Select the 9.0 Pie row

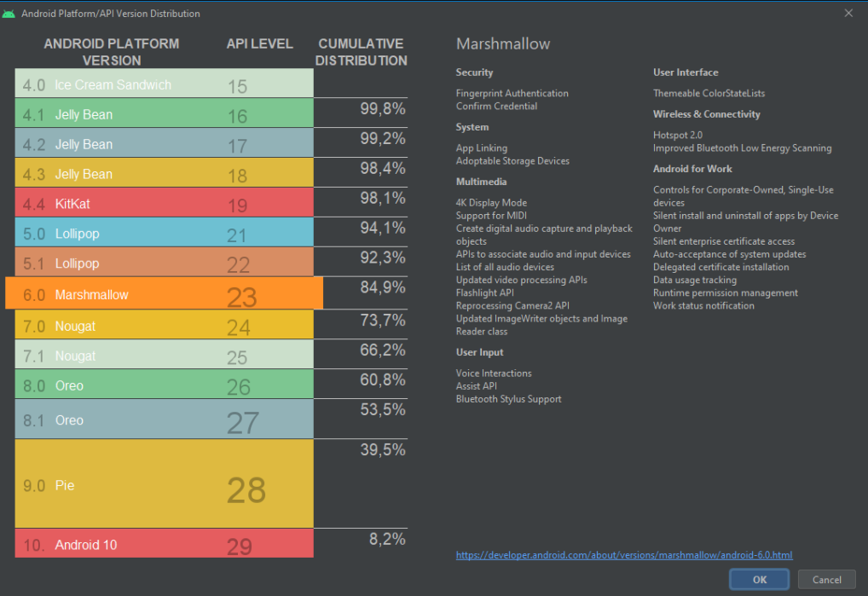coord(164,484)
